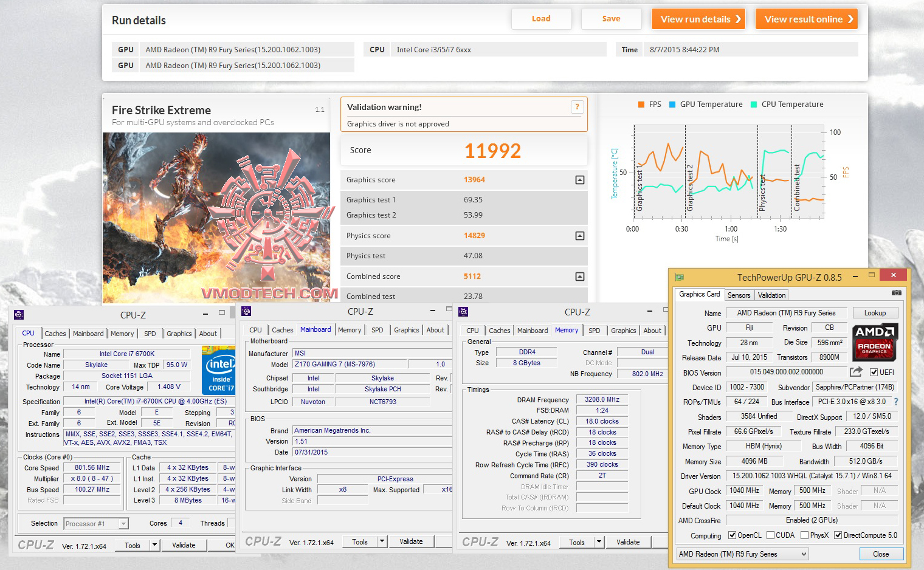
Task: Click the Driver Version field in GPU-Z
Action: click(812, 476)
